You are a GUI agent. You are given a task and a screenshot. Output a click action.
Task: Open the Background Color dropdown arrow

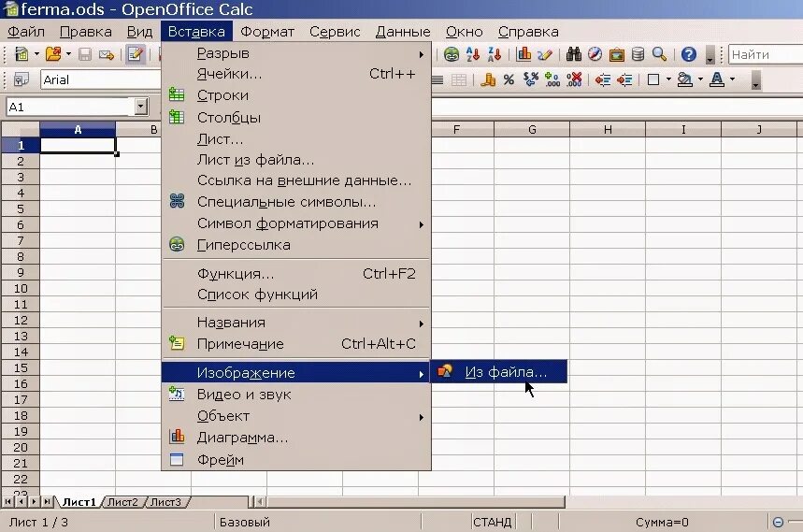click(700, 79)
